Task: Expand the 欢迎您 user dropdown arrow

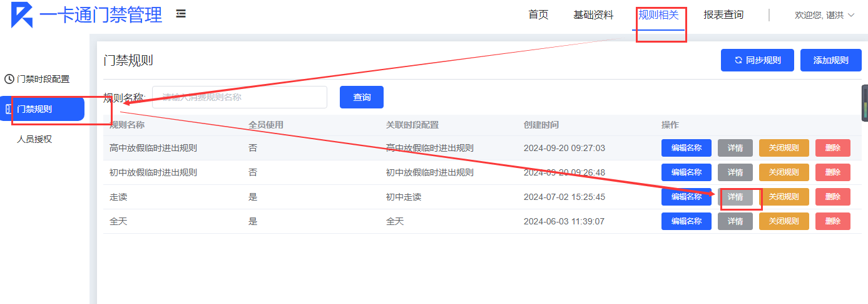Action: tap(850, 15)
